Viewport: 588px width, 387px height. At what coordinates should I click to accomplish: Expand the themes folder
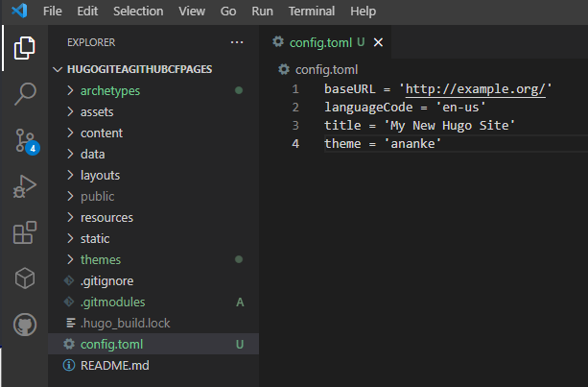(x=100, y=259)
